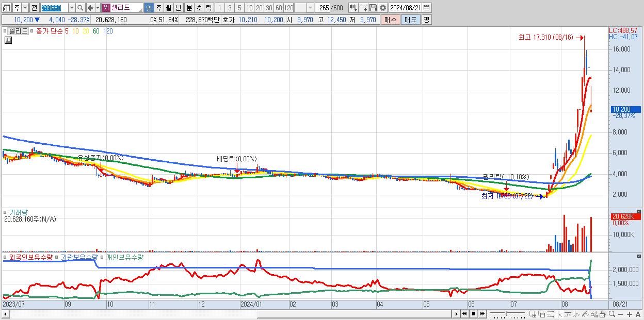Screen dimensions: 644x320
Task: Select the 초 second chart period
Action: coord(199,8)
